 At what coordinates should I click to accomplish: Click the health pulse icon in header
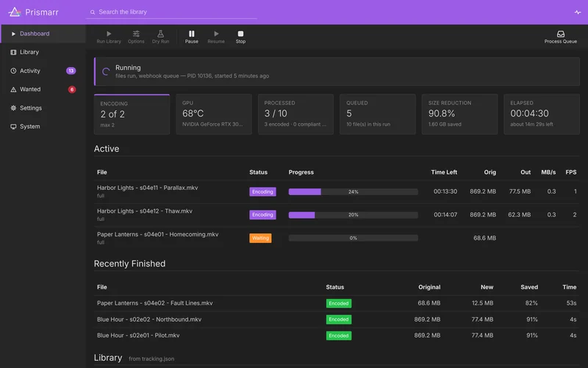click(578, 12)
